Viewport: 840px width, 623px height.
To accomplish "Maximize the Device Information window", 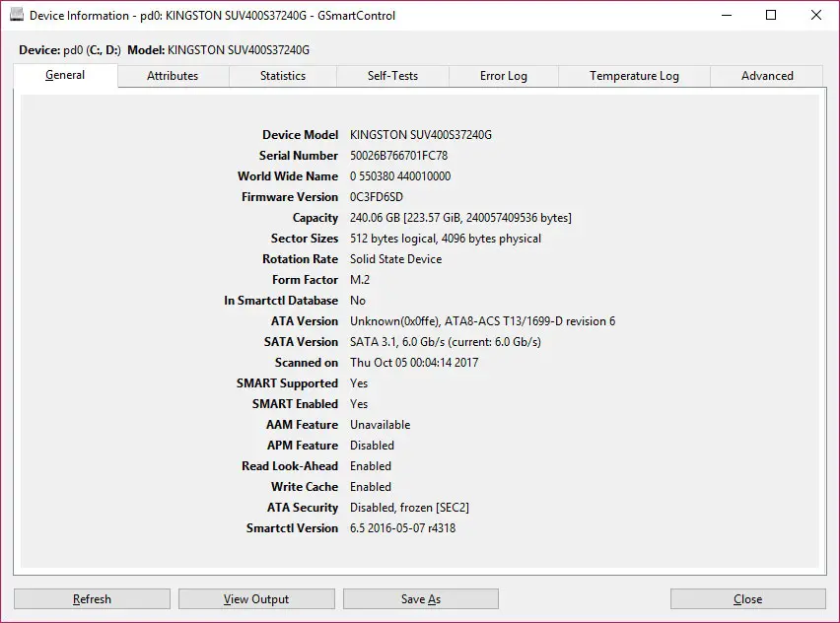I will click(x=771, y=15).
